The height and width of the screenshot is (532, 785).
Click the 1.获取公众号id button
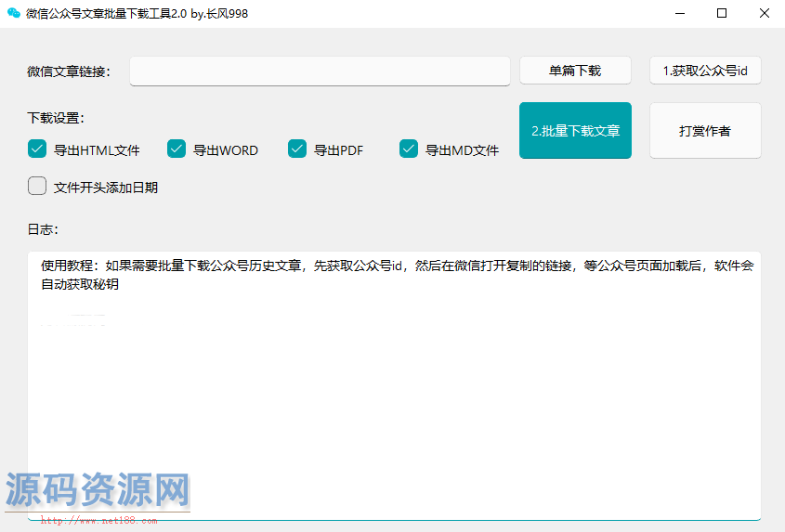(x=705, y=71)
